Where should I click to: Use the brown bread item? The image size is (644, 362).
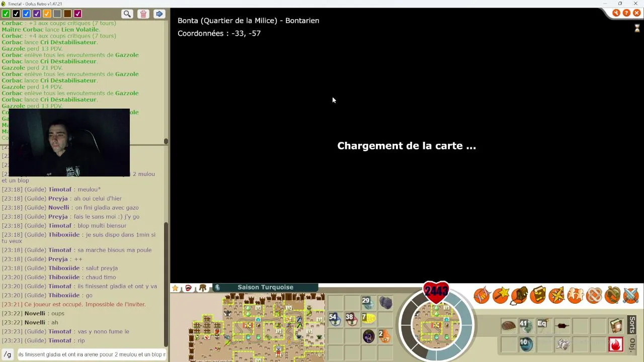pyautogui.click(x=508, y=326)
